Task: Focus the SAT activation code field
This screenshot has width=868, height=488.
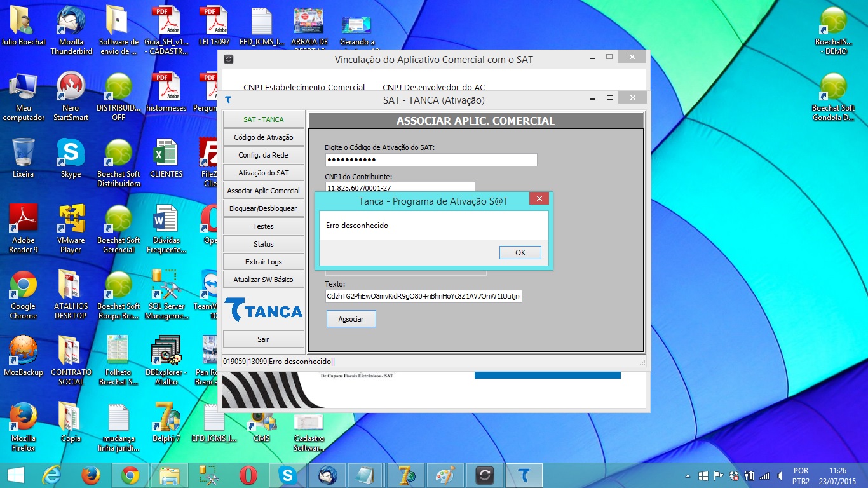Action: point(431,160)
